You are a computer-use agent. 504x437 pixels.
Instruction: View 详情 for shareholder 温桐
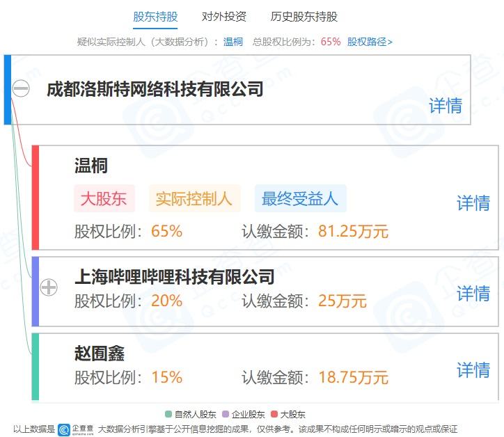pos(473,203)
